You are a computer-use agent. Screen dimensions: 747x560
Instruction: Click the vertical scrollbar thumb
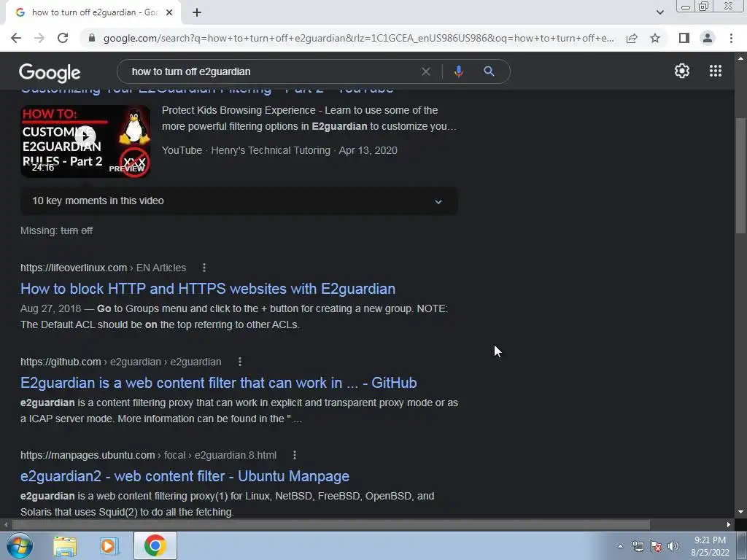pos(740,175)
